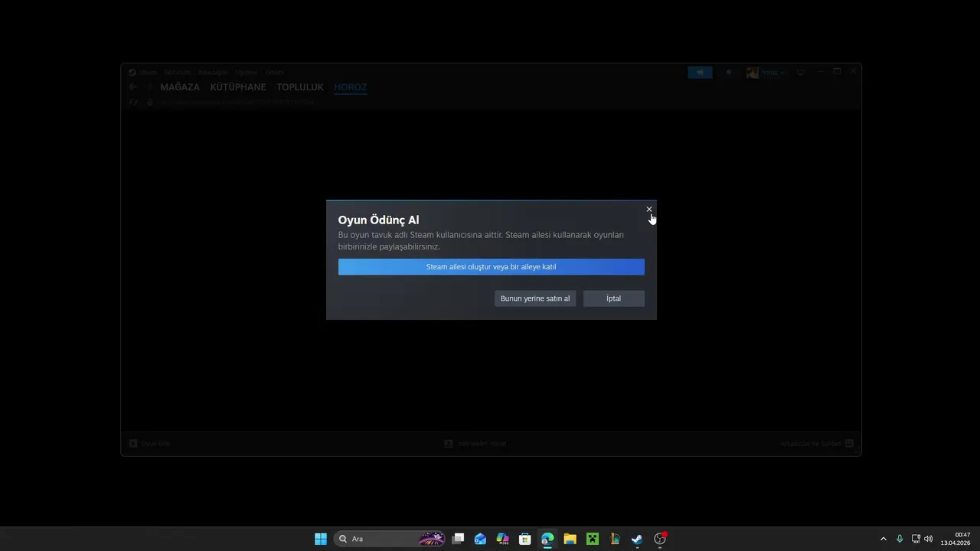The height and width of the screenshot is (551, 980).
Task: Open OBS Studio from the taskbar
Action: coord(659,539)
